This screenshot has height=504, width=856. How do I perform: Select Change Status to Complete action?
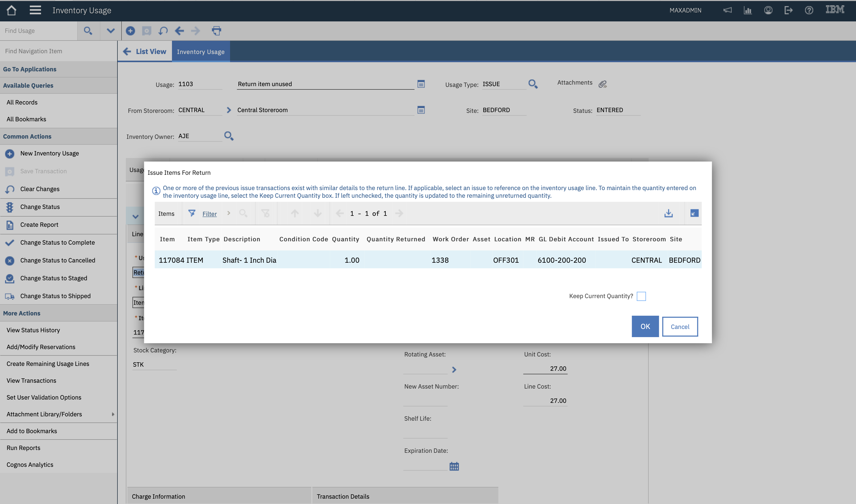[x=57, y=243]
